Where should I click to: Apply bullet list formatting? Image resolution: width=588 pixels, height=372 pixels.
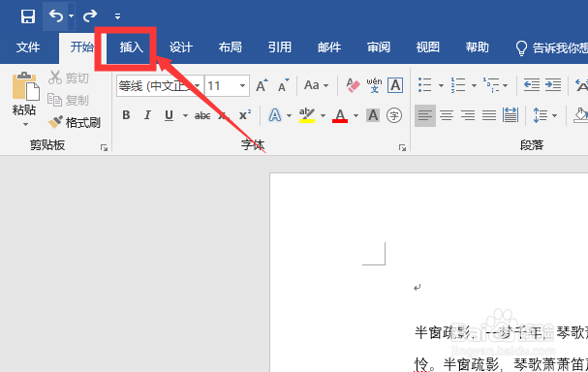coord(425,85)
